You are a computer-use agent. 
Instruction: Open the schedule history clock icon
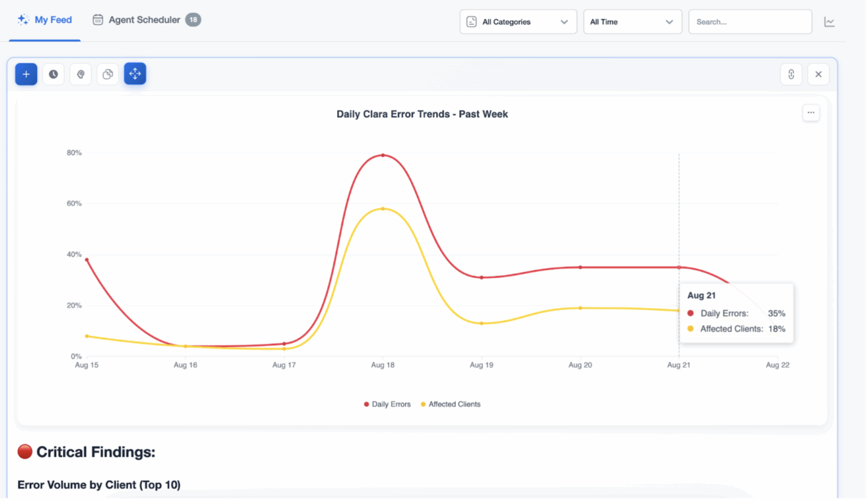pyautogui.click(x=53, y=74)
